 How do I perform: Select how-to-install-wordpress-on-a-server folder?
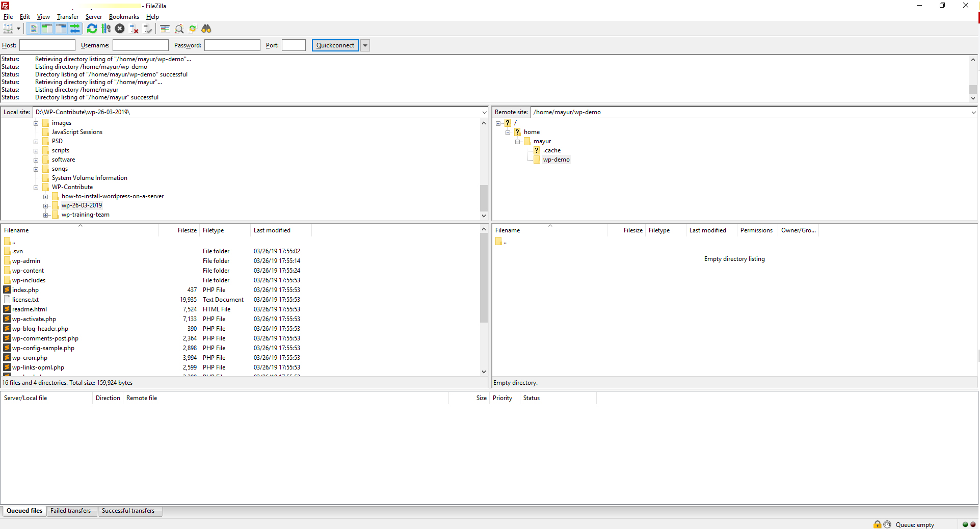tap(113, 196)
